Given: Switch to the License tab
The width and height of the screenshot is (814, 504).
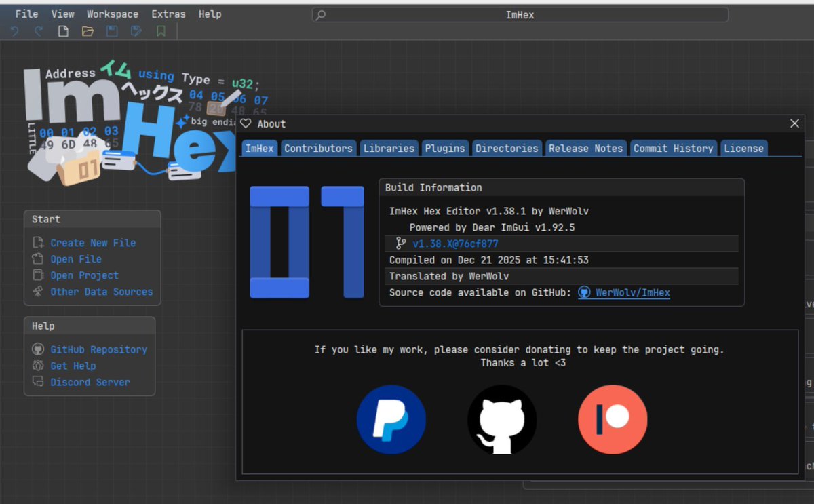Looking at the screenshot, I should 743,148.
